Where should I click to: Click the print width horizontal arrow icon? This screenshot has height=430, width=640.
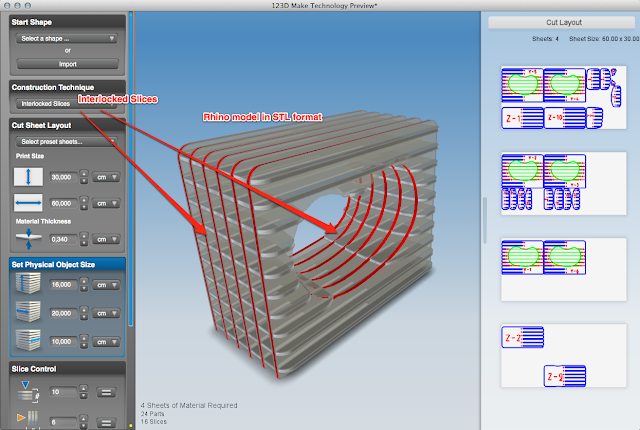tap(28, 203)
